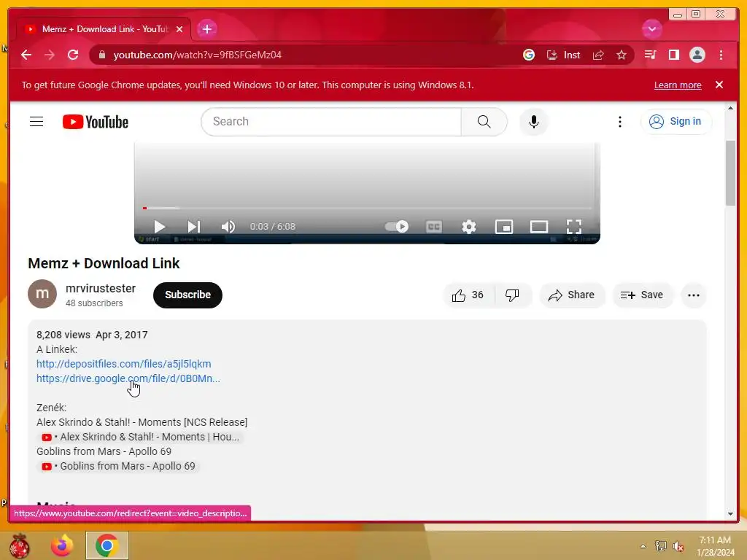Open the Chrome three-dot menu
The image size is (747, 560).
(x=721, y=55)
